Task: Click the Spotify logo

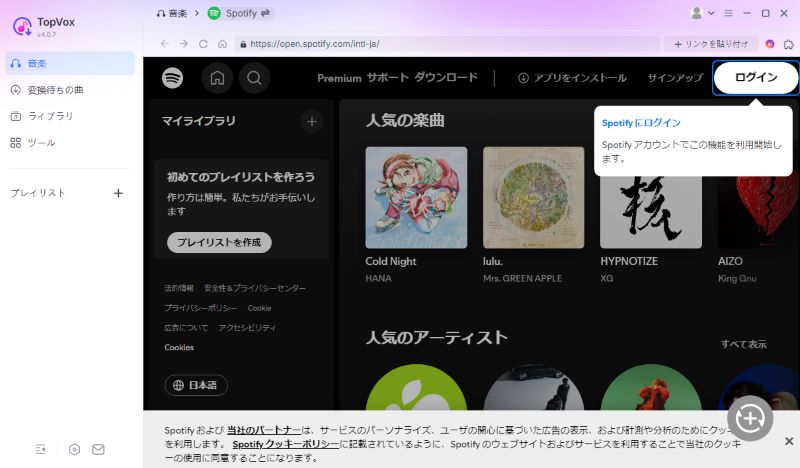Action: coord(172,78)
